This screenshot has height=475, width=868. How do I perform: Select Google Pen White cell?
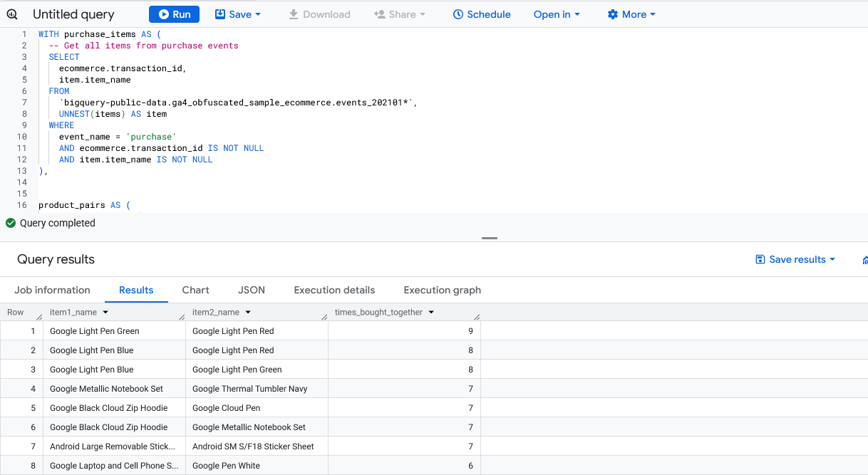[257, 466]
